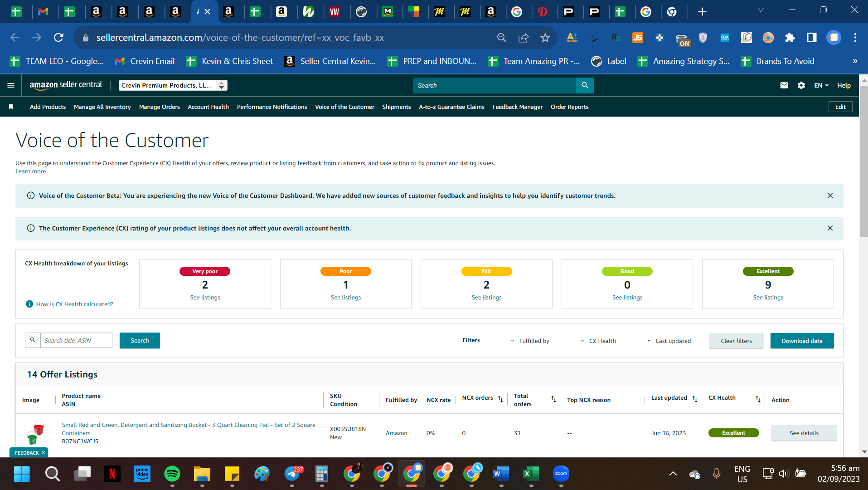Click Download data button
Screen dimensions: 868x490
(x=802, y=341)
